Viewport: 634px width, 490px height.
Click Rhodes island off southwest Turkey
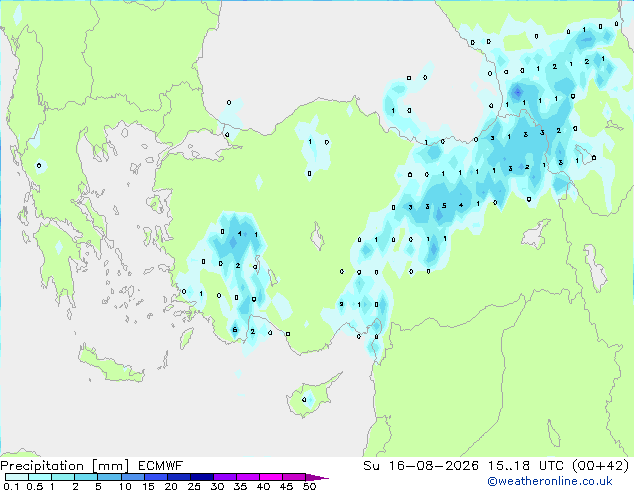click(186, 337)
